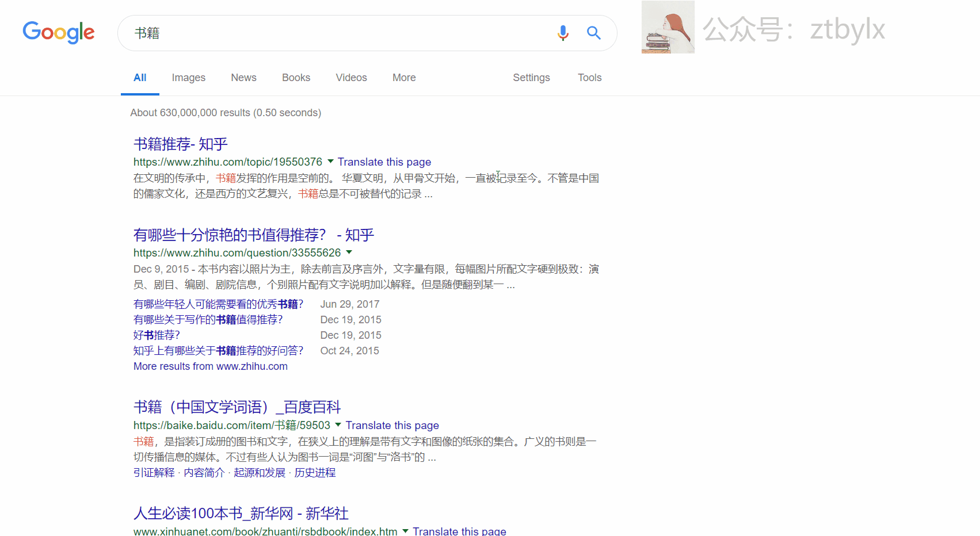Switch to the News tab

[243, 78]
